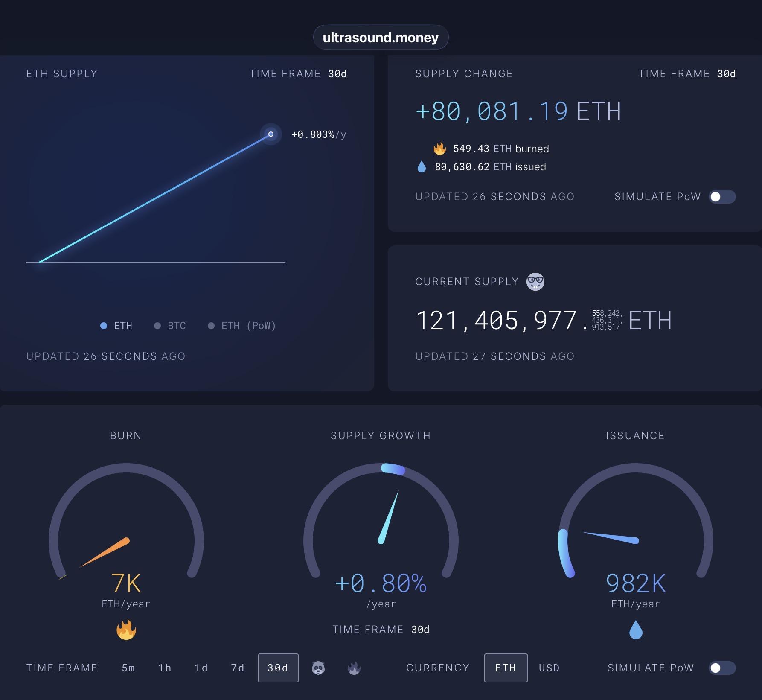Viewport: 762px width, 700px height.
Task: Show the ETH (PoW) series in legend
Action: point(241,326)
